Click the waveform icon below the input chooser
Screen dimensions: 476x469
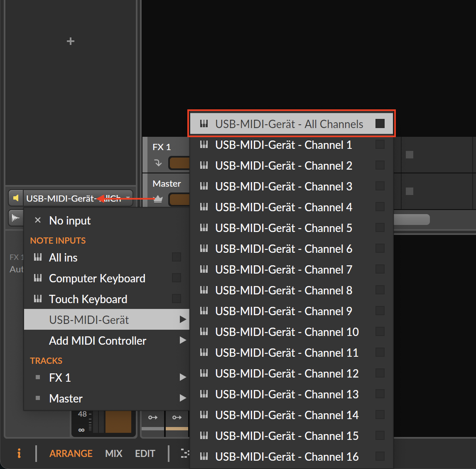tap(15, 218)
